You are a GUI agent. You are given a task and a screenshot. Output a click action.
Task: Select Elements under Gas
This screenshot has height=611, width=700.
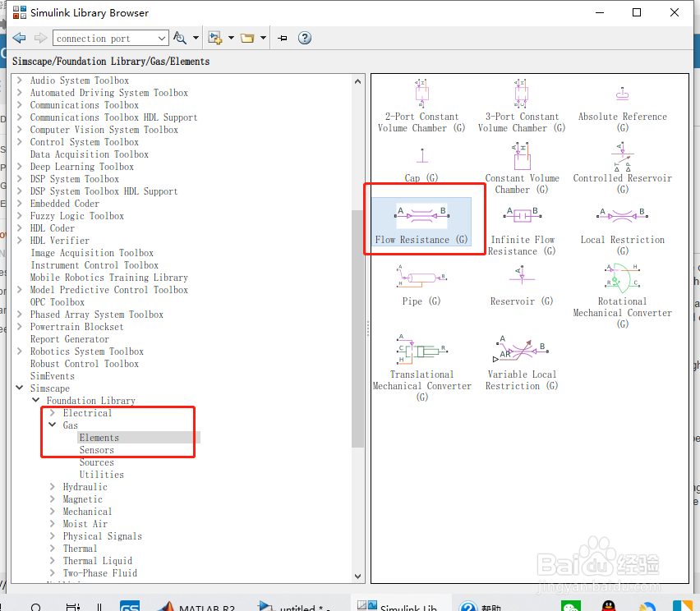99,438
